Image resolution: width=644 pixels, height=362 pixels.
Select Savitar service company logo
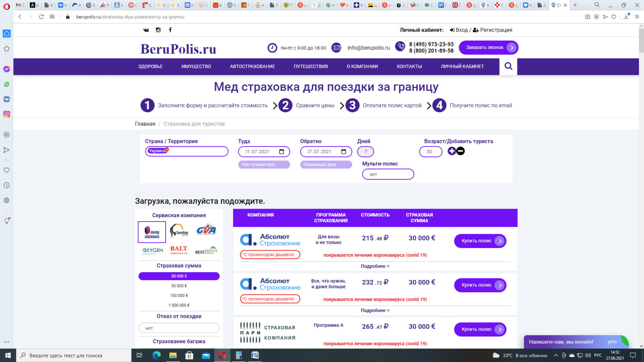point(179,231)
